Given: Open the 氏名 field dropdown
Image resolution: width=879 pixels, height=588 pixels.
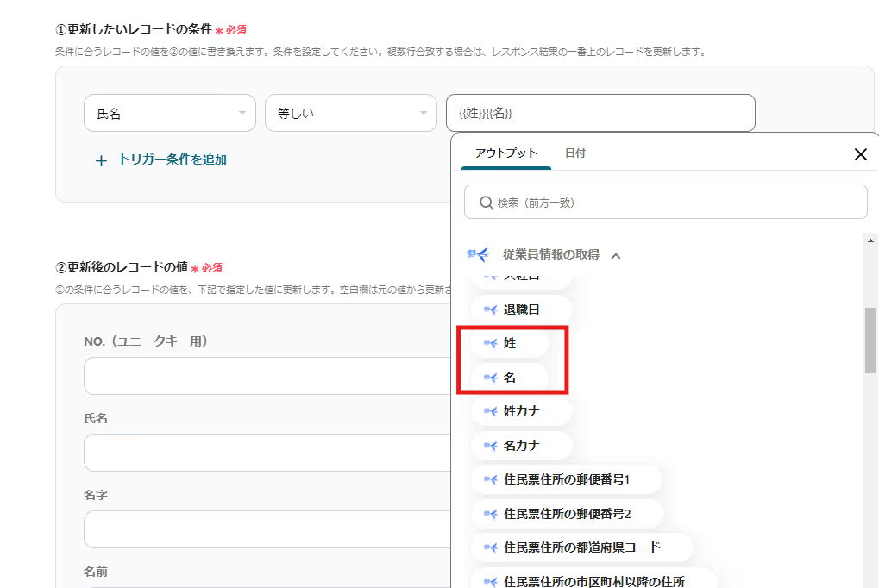Looking at the screenshot, I should pos(169,113).
